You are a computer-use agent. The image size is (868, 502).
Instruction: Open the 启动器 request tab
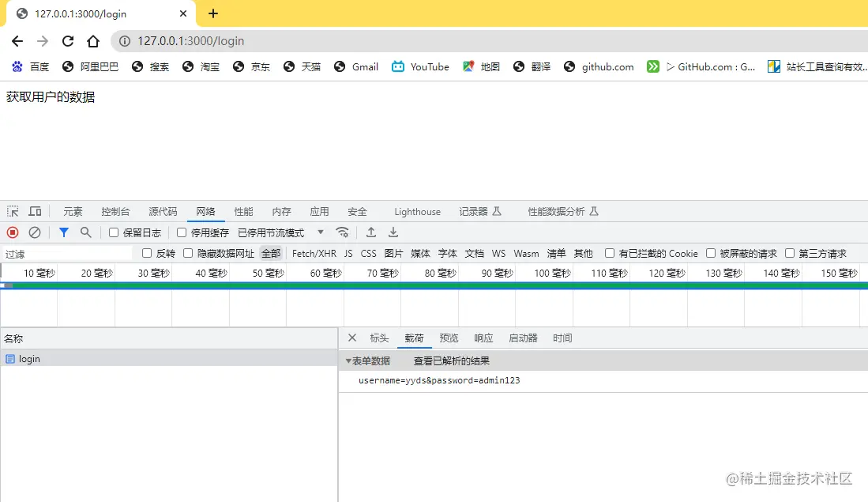point(523,338)
